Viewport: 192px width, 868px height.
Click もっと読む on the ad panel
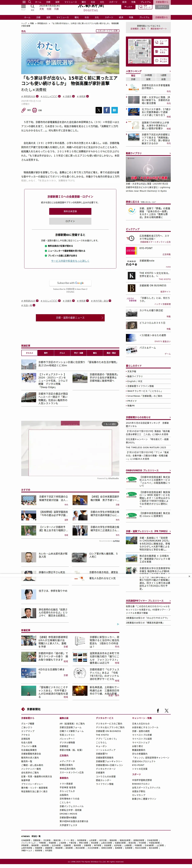click(x=110, y=424)
